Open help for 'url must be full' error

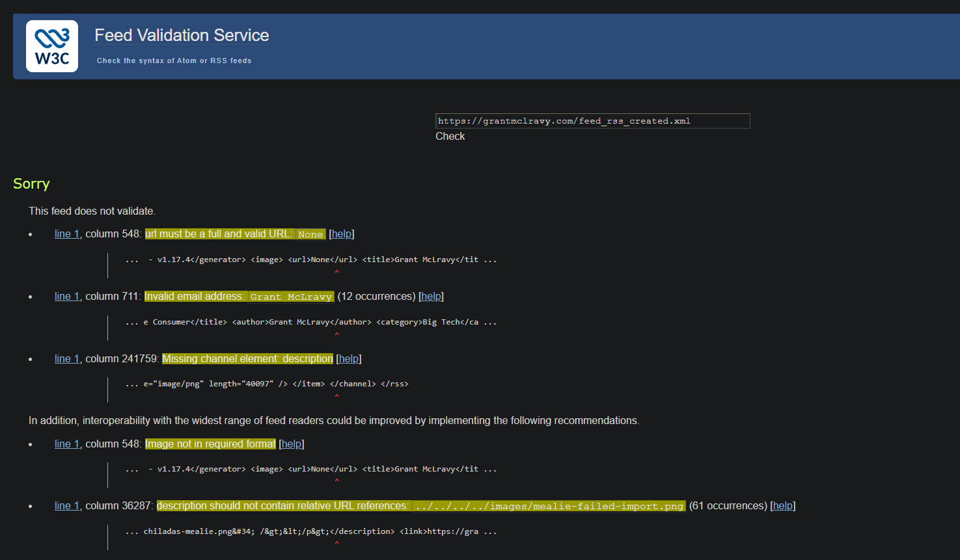click(342, 234)
